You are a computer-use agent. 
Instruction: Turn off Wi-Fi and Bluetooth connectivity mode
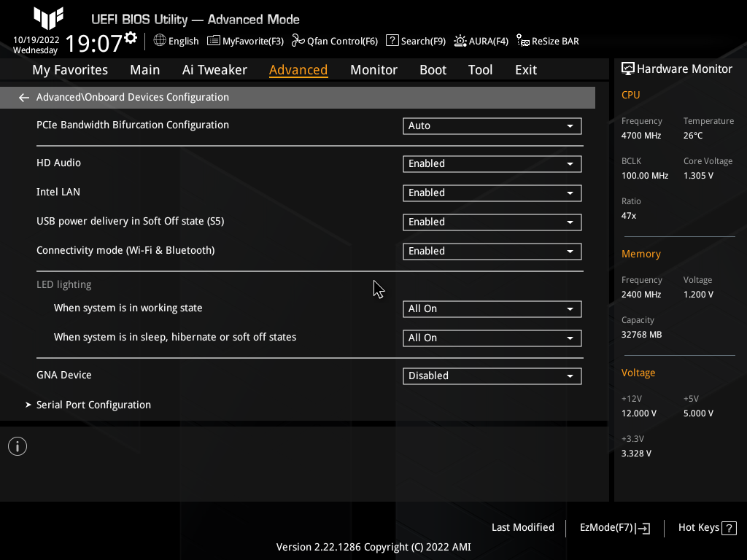click(492, 251)
